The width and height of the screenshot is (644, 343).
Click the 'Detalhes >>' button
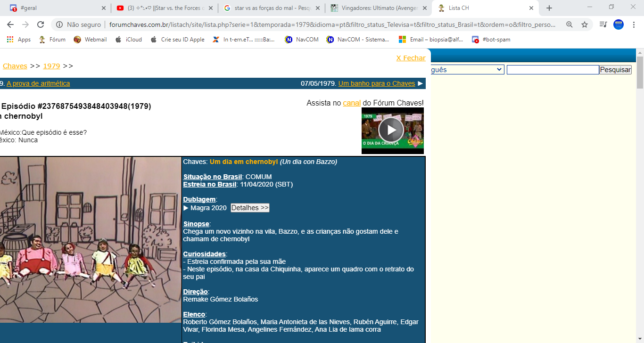point(250,208)
